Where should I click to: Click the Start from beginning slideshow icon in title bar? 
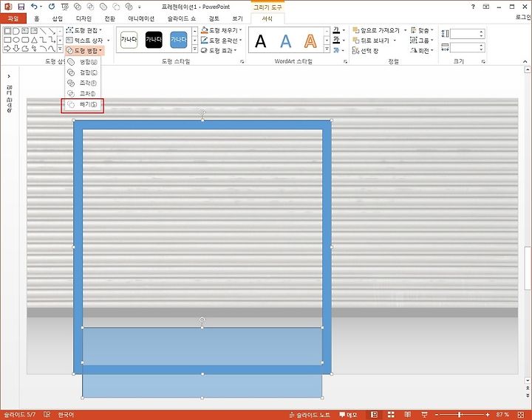(64, 7)
